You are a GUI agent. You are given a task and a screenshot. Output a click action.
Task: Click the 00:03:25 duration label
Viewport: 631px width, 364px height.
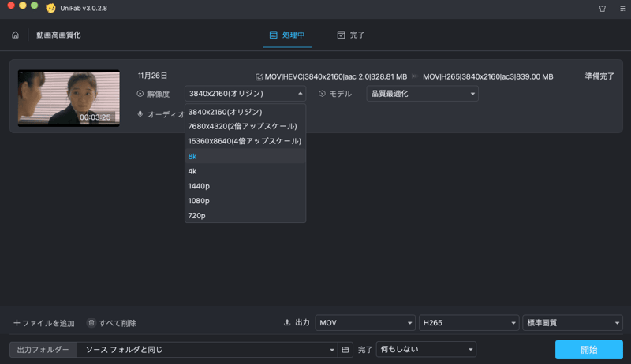95,117
